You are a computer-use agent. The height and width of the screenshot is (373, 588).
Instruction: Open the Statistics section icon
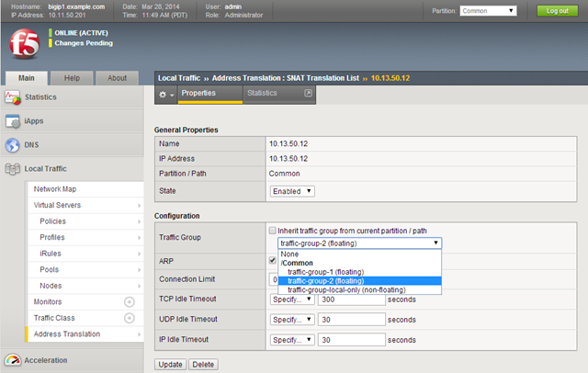(14, 96)
